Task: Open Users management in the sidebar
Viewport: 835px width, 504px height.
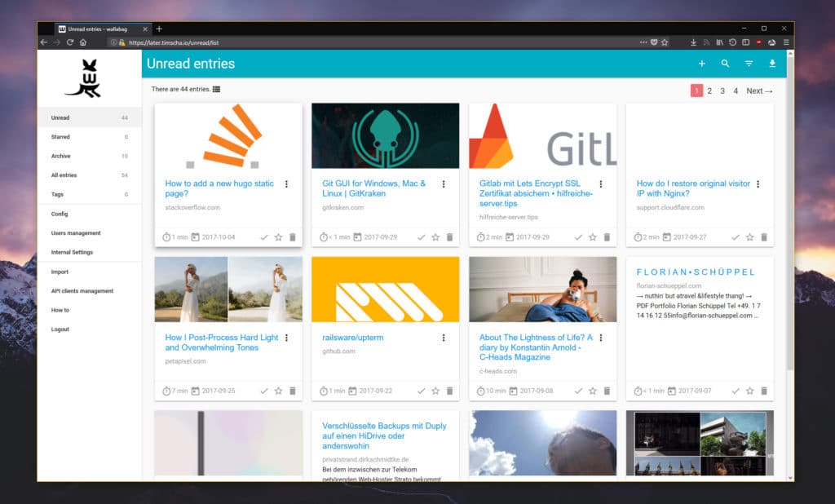Action: pyautogui.click(x=90, y=232)
